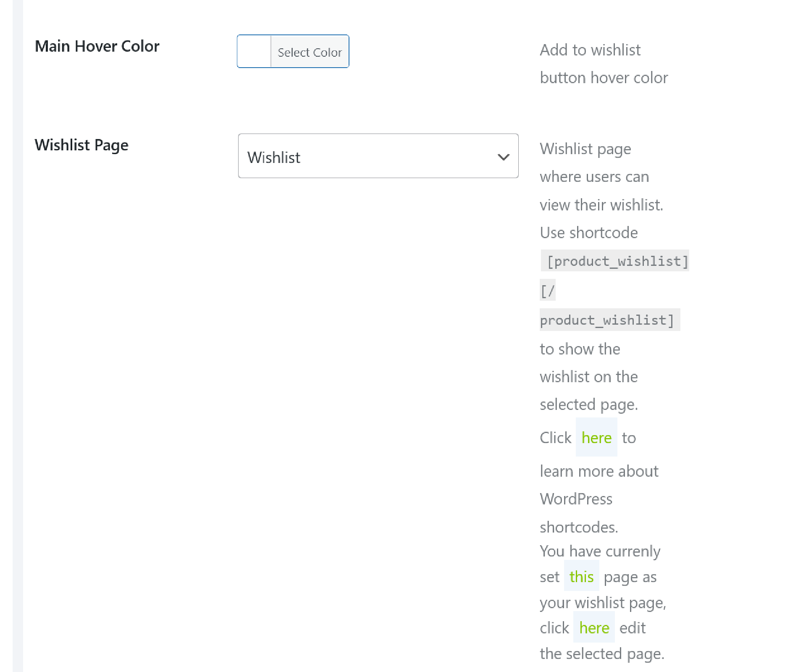
Task: Click the 'Use shortcode' help text
Action: pyautogui.click(x=588, y=233)
